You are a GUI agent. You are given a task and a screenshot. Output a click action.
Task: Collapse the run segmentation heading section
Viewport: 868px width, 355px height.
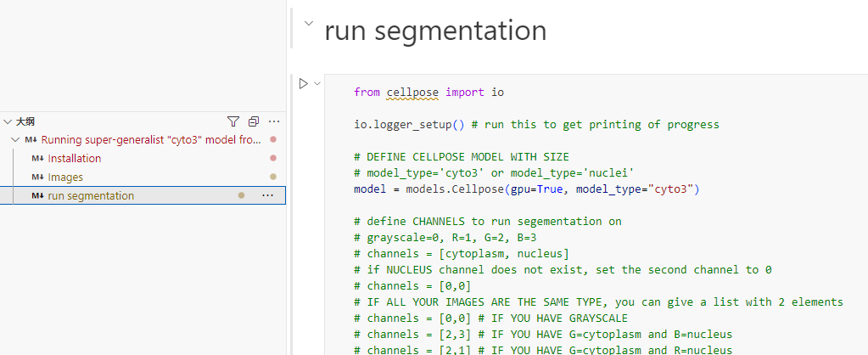309,23
